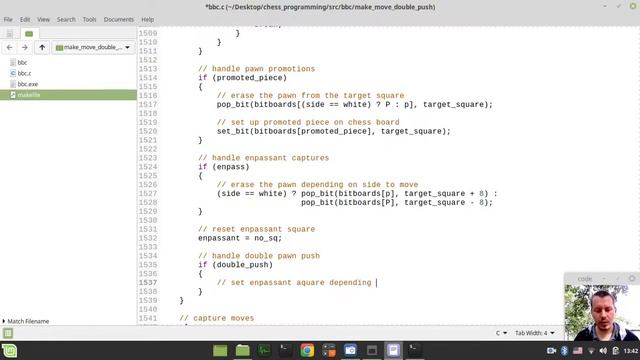The width and height of the screenshot is (640, 360).
Task: Go up to the parent folder
Action: [42, 47]
